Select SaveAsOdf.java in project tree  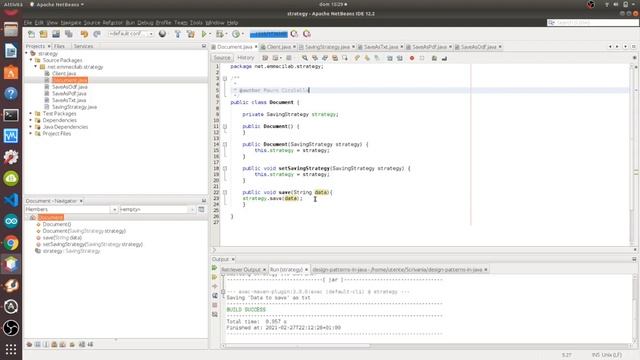coord(69,87)
